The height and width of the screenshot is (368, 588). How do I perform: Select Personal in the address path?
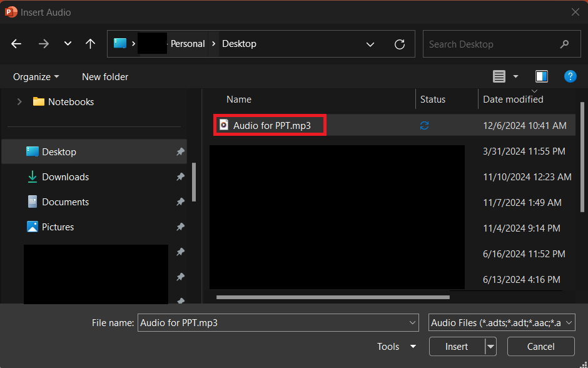pyautogui.click(x=188, y=44)
